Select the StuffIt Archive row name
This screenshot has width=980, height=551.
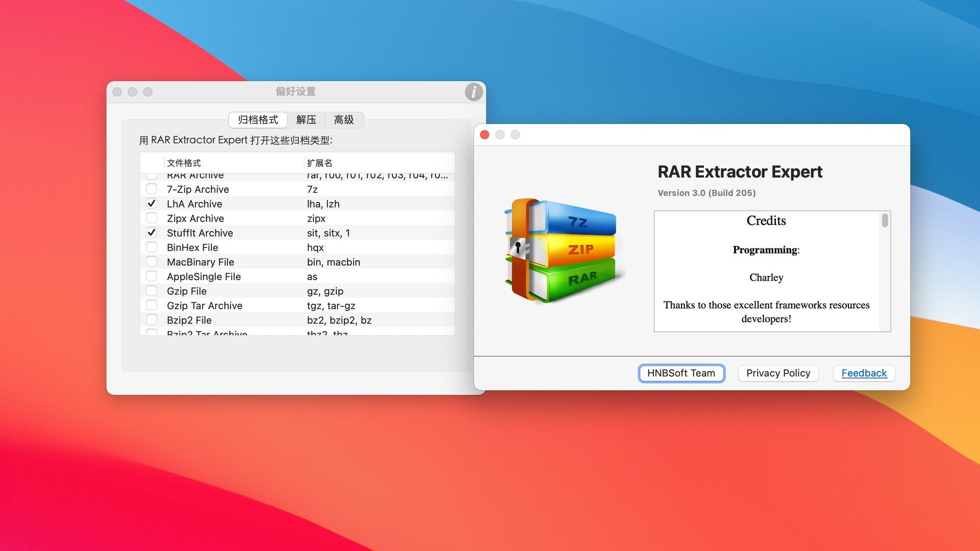[x=200, y=233]
